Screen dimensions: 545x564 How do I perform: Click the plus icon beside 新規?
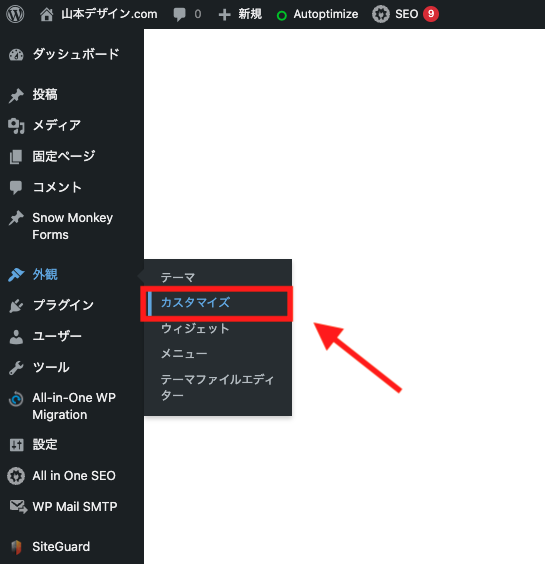(224, 15)
